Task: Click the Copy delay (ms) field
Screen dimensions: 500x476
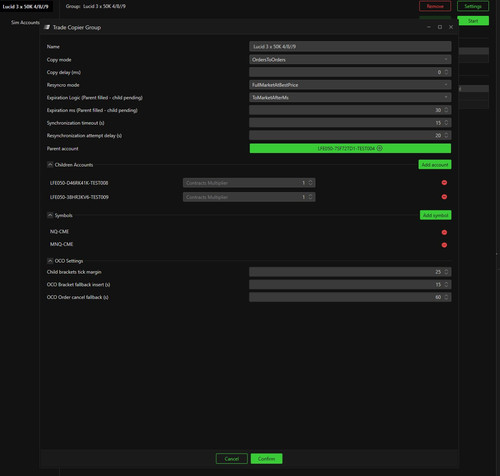Action: (350, 72)
